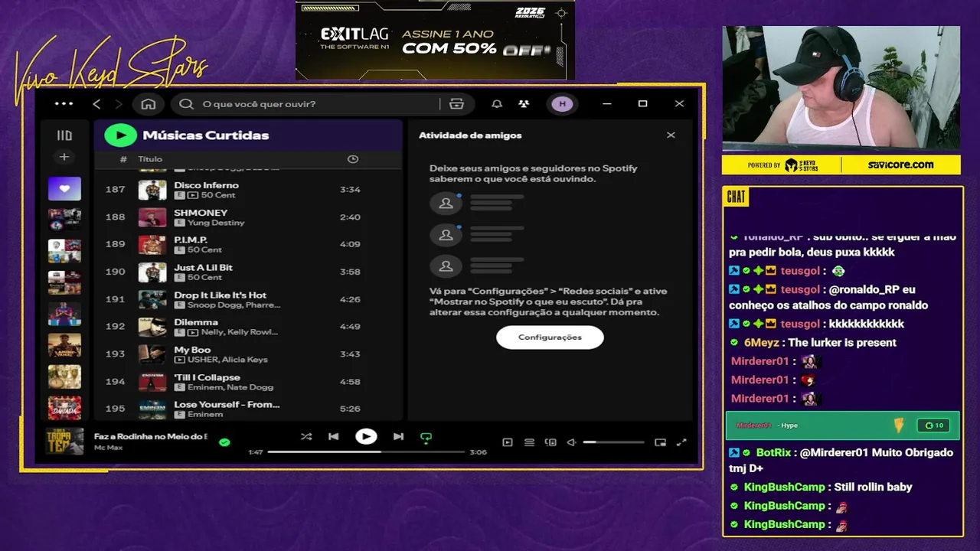Open the miniplayer icon
This screenshot has height=551, width=980.
click(660, 442)
